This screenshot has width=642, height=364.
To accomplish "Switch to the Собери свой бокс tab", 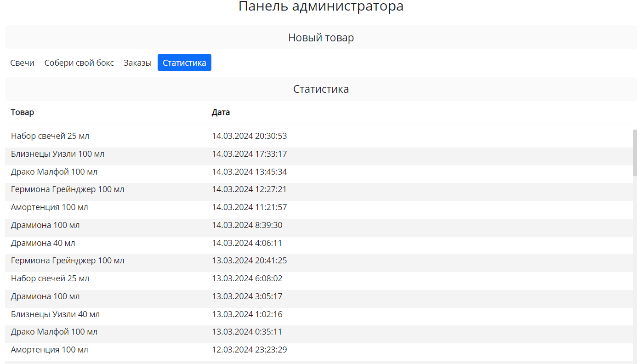I will [79, 63].
